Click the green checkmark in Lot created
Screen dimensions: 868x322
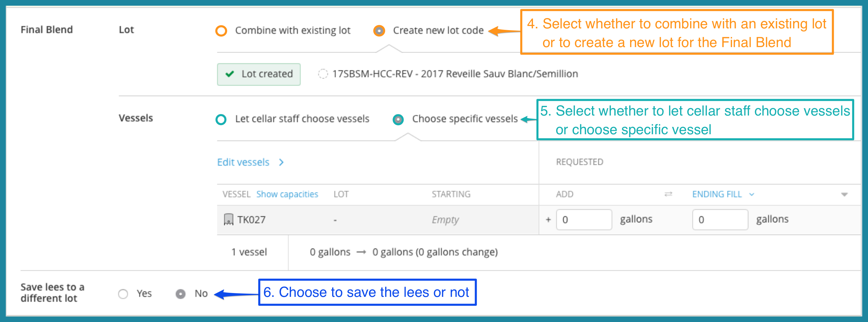(x=230, y=74)
